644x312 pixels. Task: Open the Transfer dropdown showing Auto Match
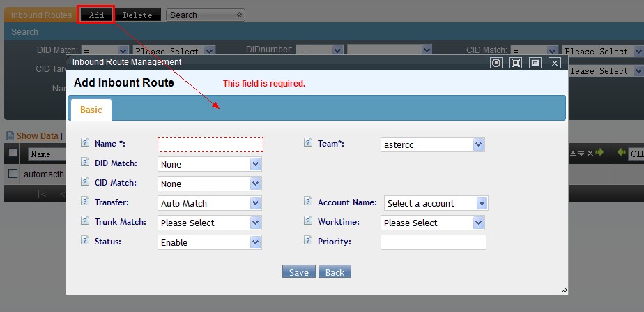click(210, 203)
